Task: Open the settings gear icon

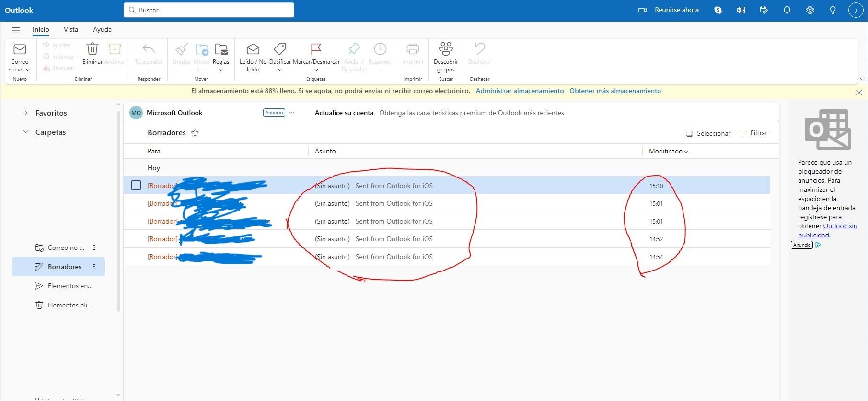Action: [810, 10]
